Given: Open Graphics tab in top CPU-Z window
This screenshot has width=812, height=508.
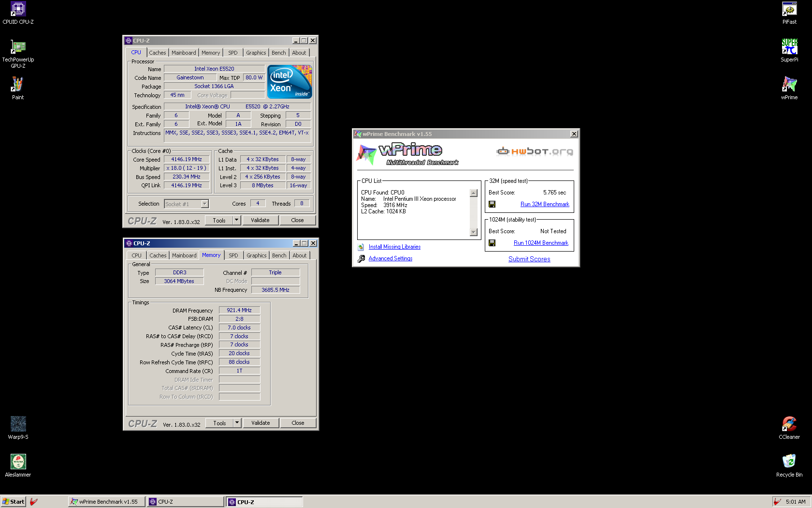Looking at the screenshot, I should 256,53.
